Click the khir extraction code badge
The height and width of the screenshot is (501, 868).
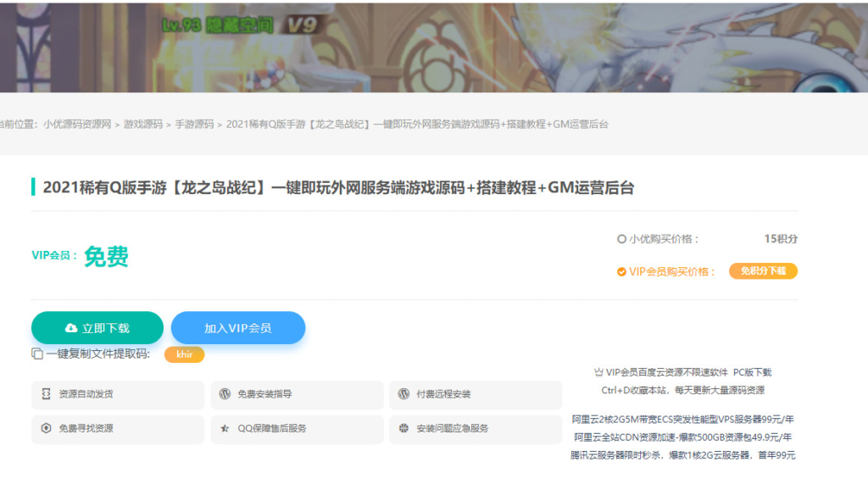(x=184, y=354)
